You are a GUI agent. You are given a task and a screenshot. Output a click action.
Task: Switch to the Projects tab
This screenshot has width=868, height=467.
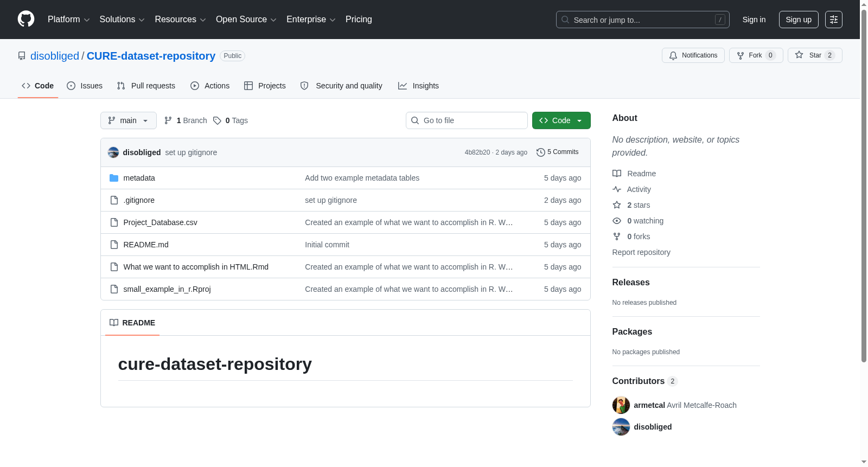[x=265, y=86]
